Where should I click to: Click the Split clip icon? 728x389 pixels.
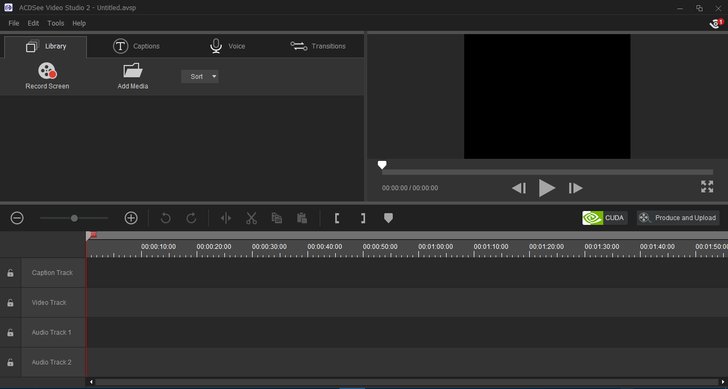pos(226,218)
